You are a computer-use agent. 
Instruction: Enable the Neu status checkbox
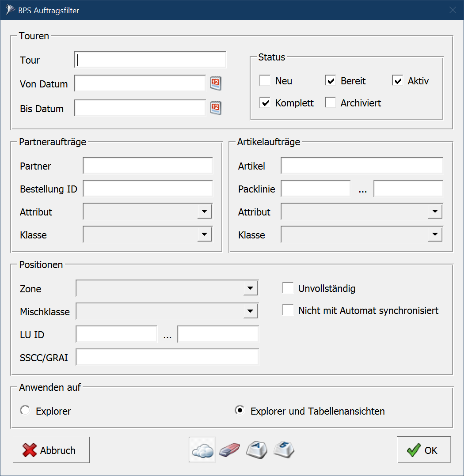coord(265,81)
